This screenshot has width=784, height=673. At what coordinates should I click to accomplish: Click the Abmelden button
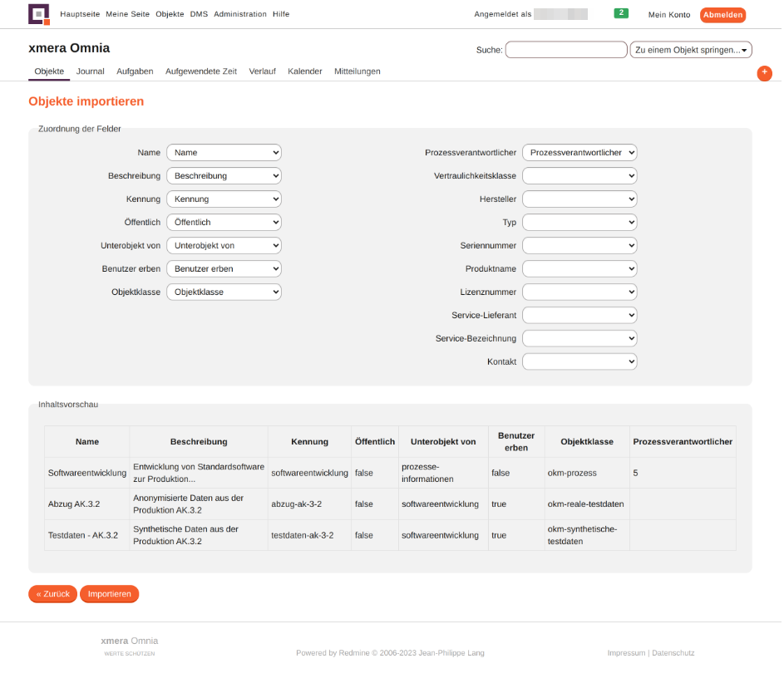click(722, 15)
